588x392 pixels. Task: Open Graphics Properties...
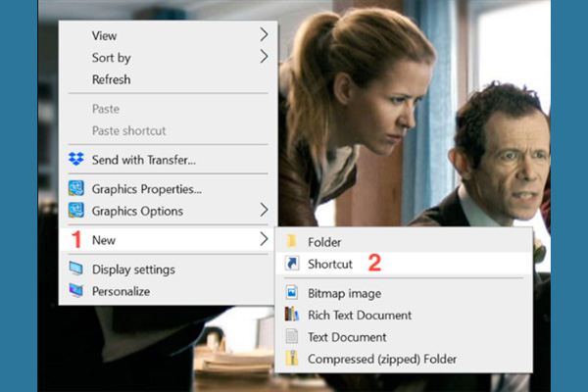[168, 189]
